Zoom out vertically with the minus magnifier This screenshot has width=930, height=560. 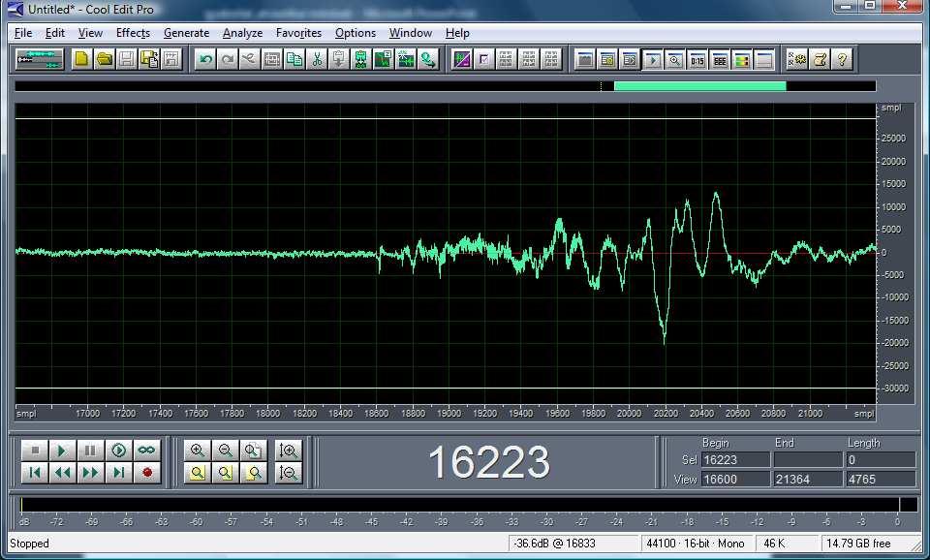(289, 473)
